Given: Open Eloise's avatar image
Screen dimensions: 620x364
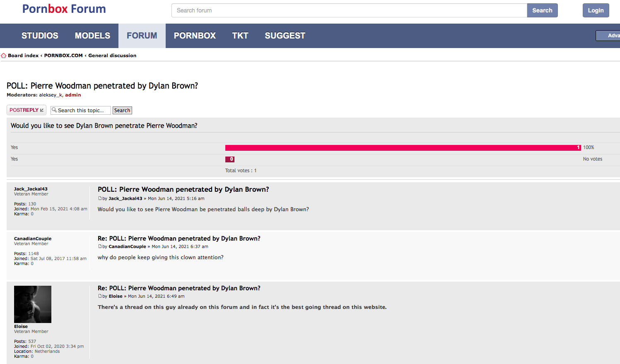Looking at the screenshot, I should (x=33, y=304).
